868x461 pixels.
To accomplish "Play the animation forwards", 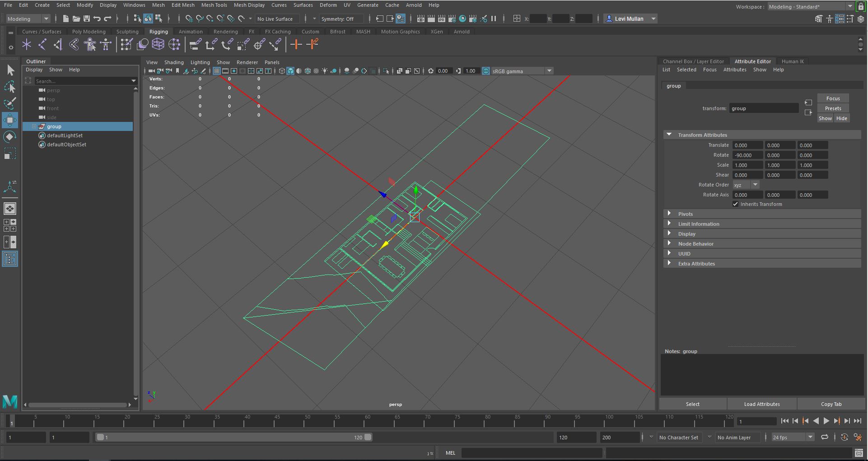I will (826, 421).
